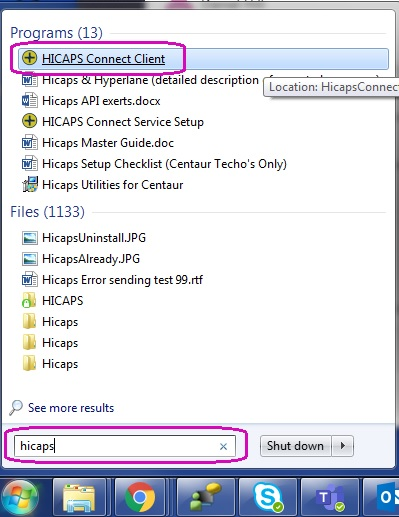The height and width of the screenshot is (517, 399).
Task: Click image icon beside HicapsAlready.JPG
Action: (x=29, y=259)
